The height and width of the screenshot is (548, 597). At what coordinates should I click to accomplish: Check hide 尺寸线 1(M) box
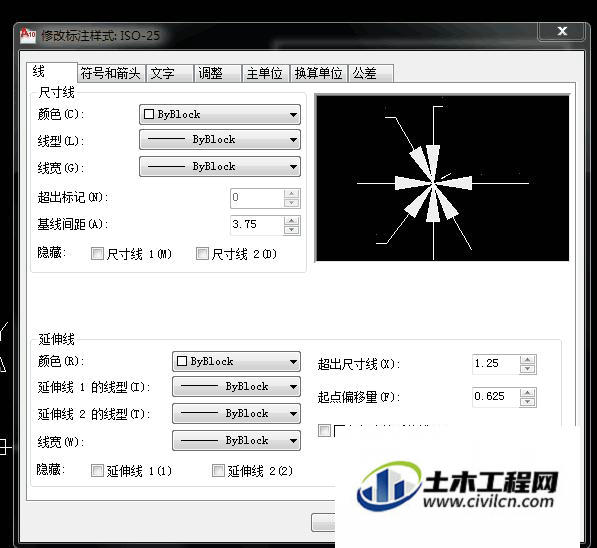coord(97,254)
